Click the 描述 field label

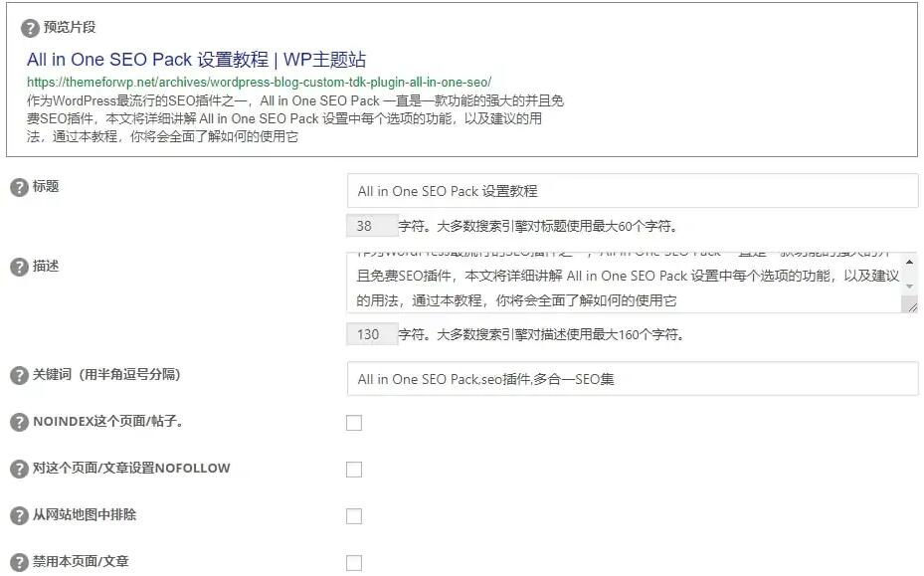click(46, 266)
